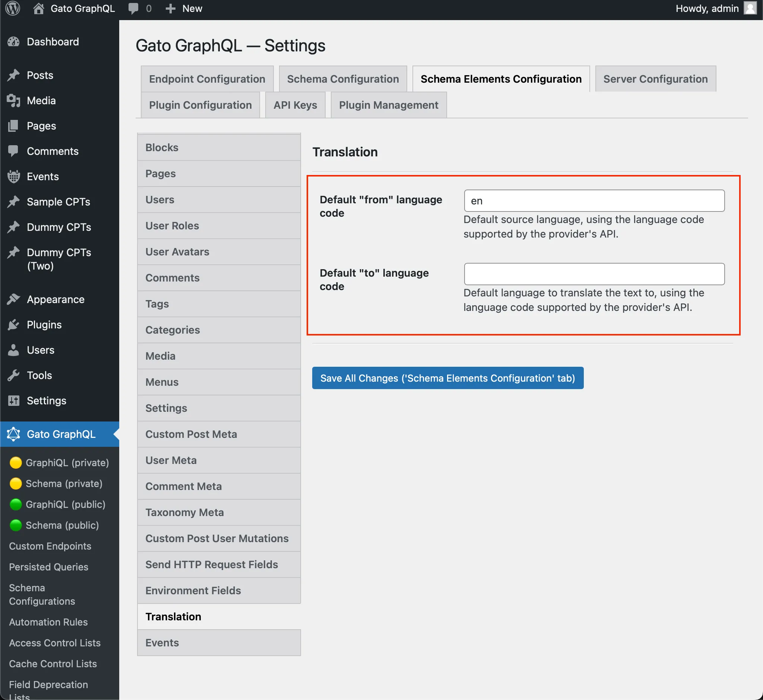Open User Avatars settings section
Screen dimensions: 763x700
219,252
